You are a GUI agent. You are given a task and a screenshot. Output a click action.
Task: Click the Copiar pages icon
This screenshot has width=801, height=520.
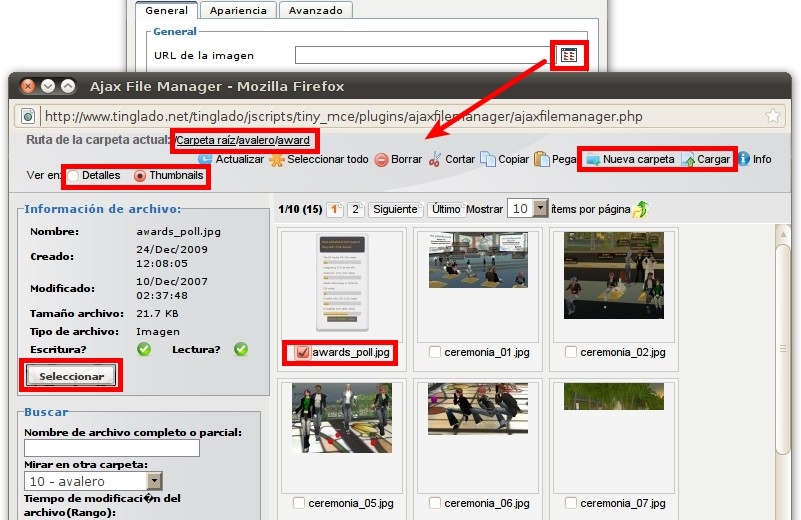(488, 159)
